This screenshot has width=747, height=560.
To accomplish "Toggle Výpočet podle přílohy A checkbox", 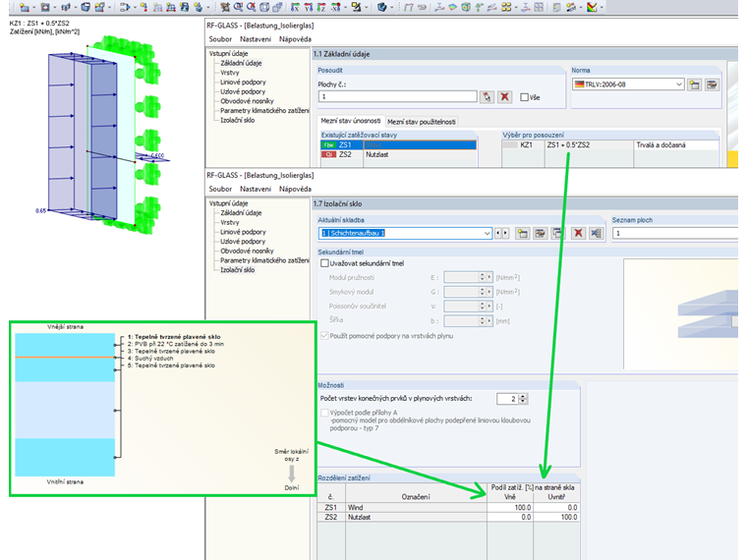I will [x=324, y=413].
